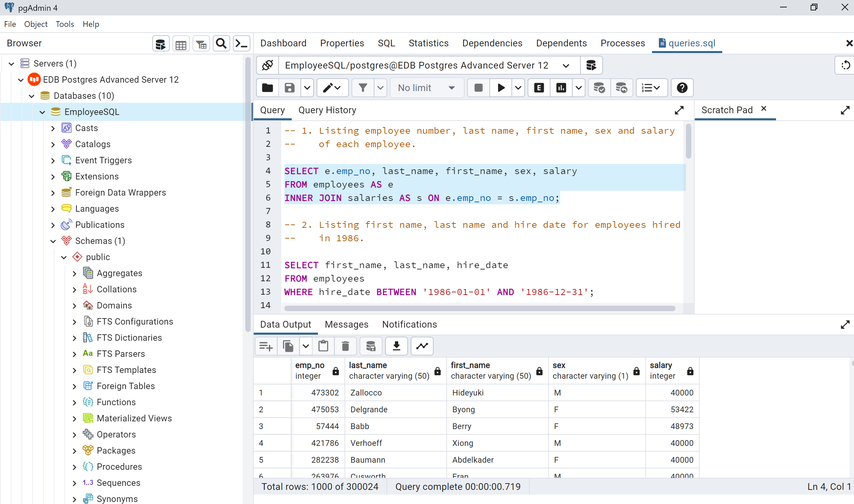Delete selected rows from the data grid

tap(345, 346)
